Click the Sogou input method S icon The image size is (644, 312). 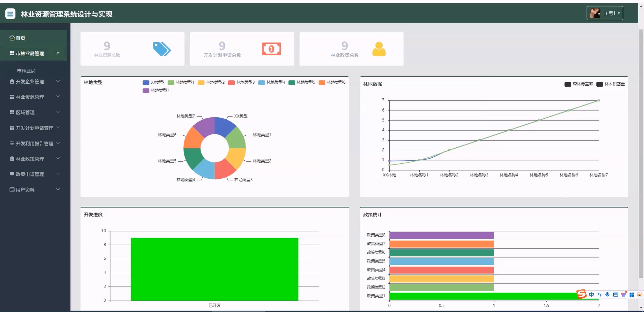click(581, 294)
